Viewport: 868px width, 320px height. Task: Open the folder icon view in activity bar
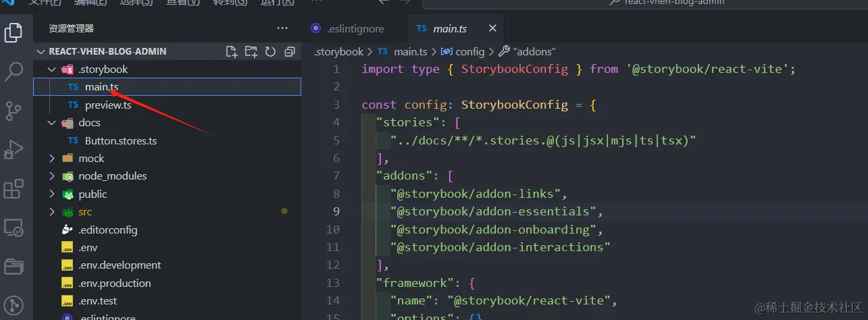[x=14, y=267]
